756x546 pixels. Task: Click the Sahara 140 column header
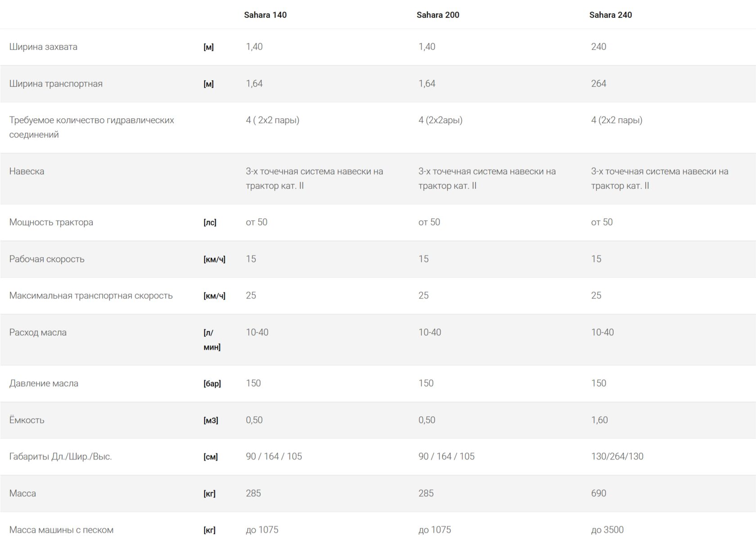point(265,15)
